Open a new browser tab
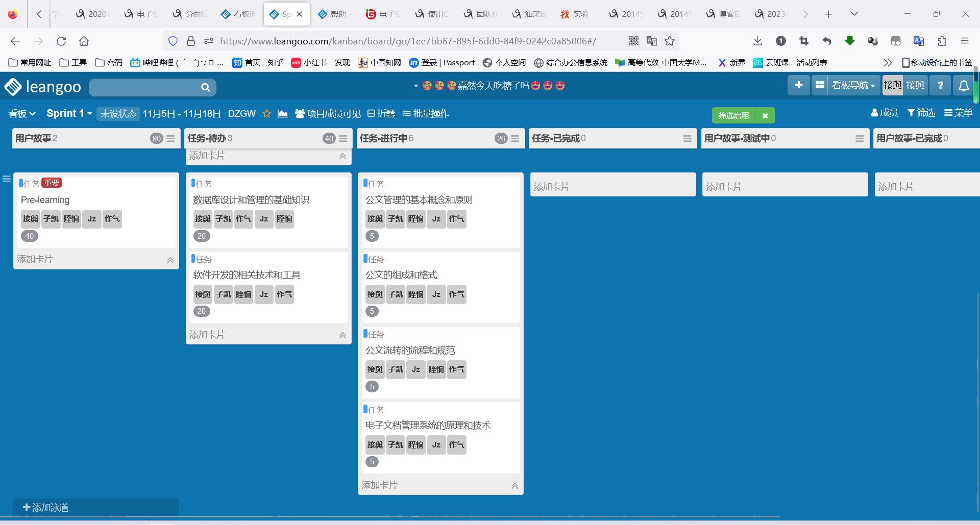The height and width of the screenshot is (525, 980). 828,14
